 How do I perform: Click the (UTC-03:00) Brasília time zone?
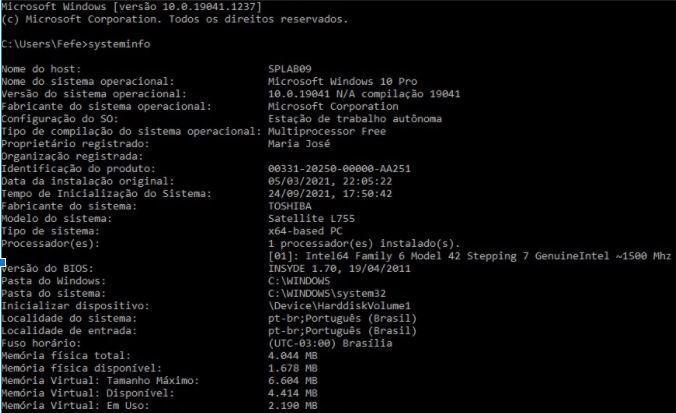point(330,344)
